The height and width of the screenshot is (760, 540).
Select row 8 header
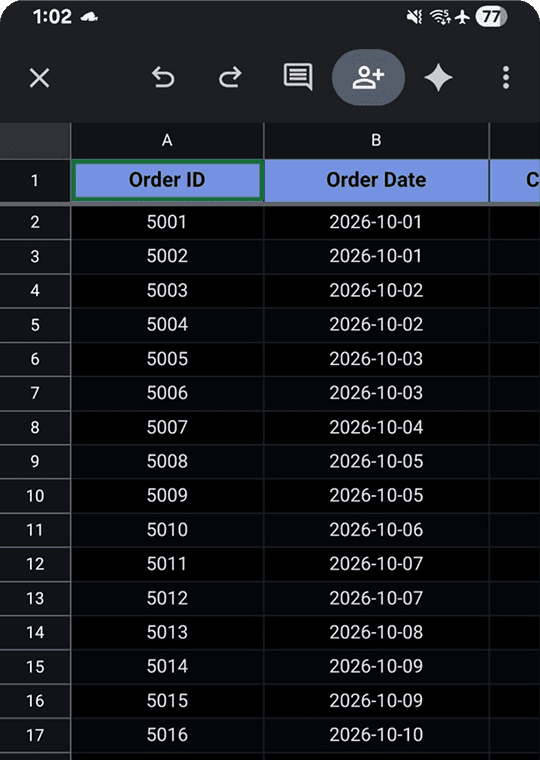pyautogui.click(x=35, y=427)
